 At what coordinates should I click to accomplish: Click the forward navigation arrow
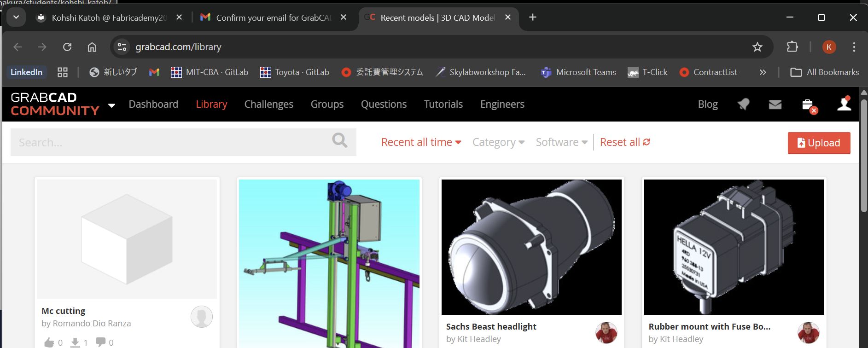42,47
